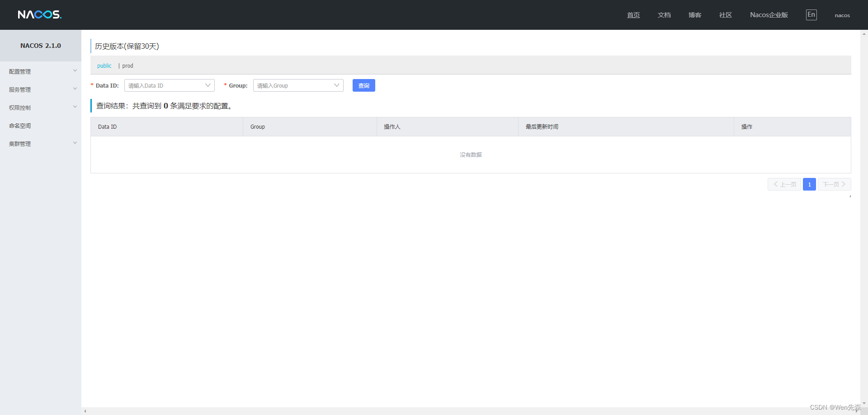This screenshot has height=415, width=868.
Task: Open the nacos user menu
Action: 842,15
